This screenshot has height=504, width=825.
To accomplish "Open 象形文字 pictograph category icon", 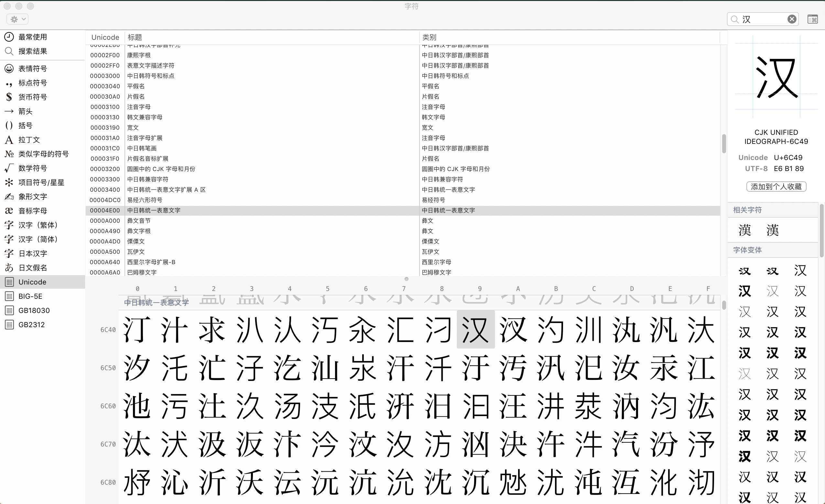I will [x=9, y=197].
